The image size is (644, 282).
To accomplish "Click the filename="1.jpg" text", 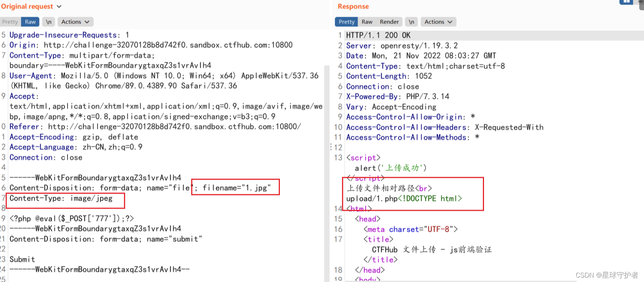I will point(237,188).
